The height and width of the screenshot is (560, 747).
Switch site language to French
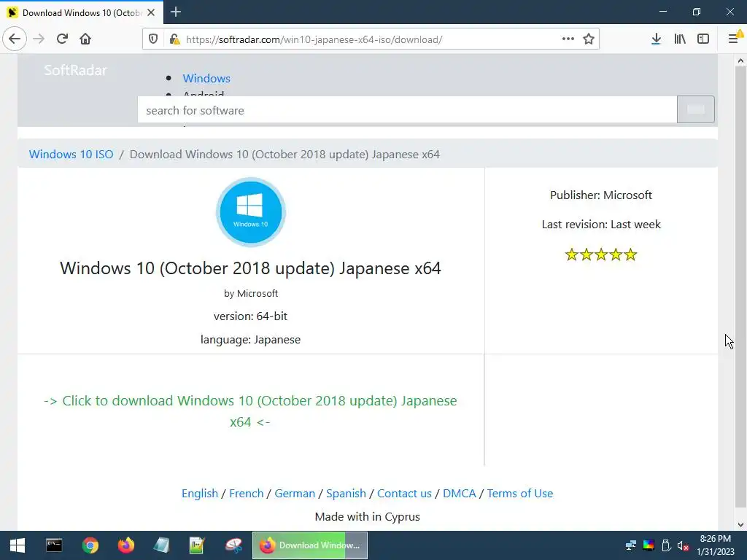[247, 494]
